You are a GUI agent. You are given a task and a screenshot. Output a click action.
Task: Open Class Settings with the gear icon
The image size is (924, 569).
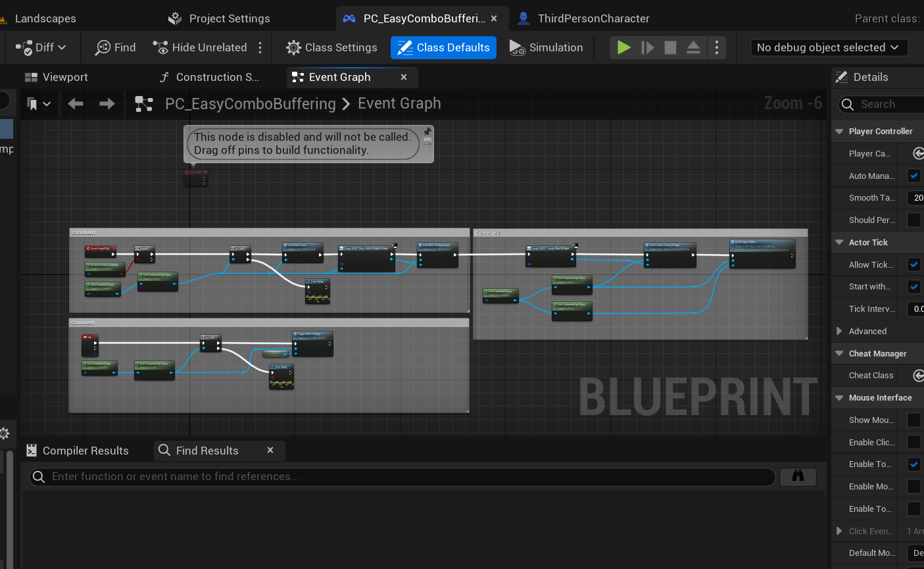click(x=331, y=47)
